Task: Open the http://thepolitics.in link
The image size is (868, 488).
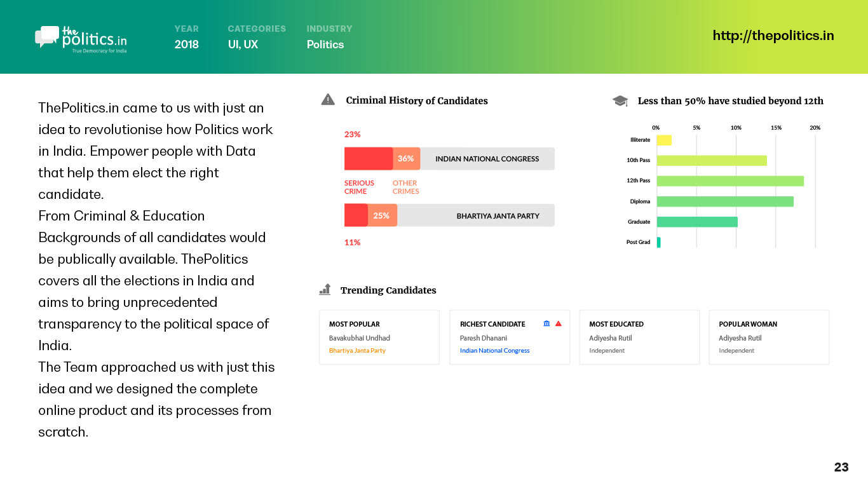Action: (x=773, y=36)
